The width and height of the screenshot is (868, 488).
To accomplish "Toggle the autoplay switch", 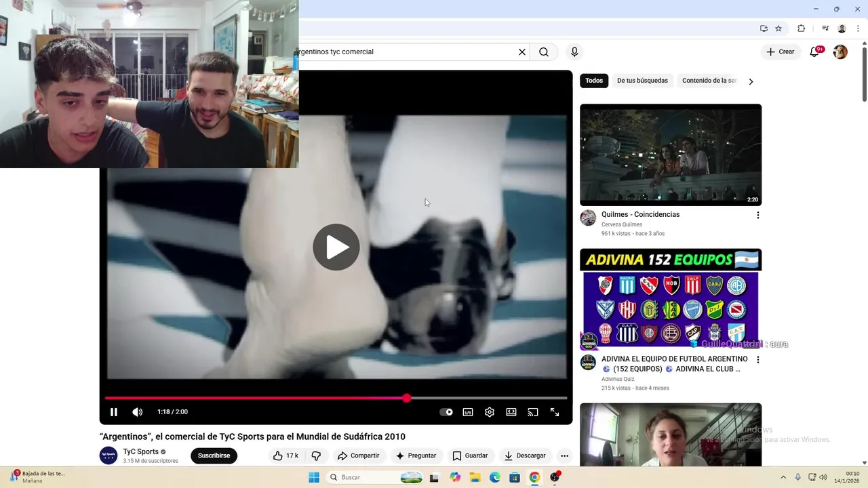I will pos(446,412).
